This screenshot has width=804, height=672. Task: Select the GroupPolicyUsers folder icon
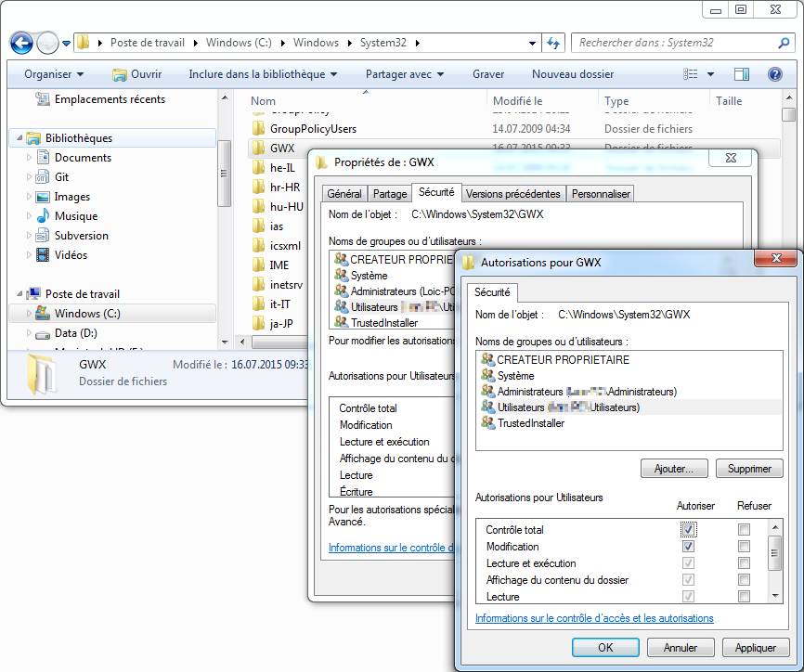point(259,129)
